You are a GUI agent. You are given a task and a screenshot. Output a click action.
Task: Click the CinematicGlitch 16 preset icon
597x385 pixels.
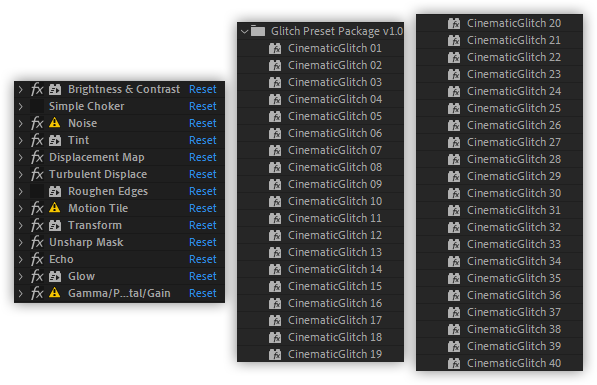click(x=275, y=304)
